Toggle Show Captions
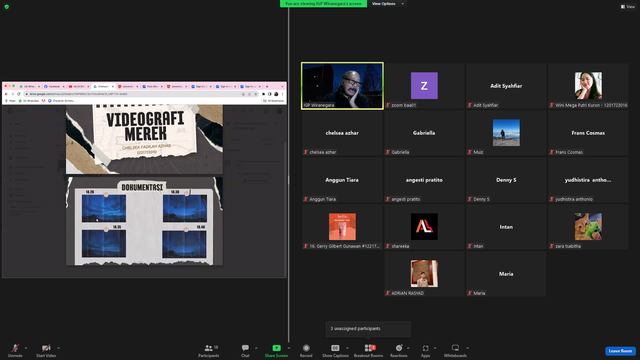Image resolution: width=640 pixels, height=360 pixels. point(335,350)
